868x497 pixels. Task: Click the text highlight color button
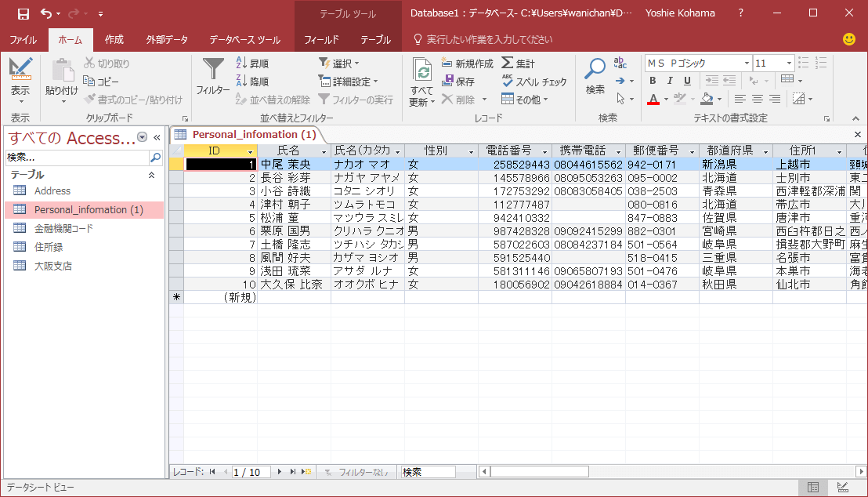(x=680, y=100)
